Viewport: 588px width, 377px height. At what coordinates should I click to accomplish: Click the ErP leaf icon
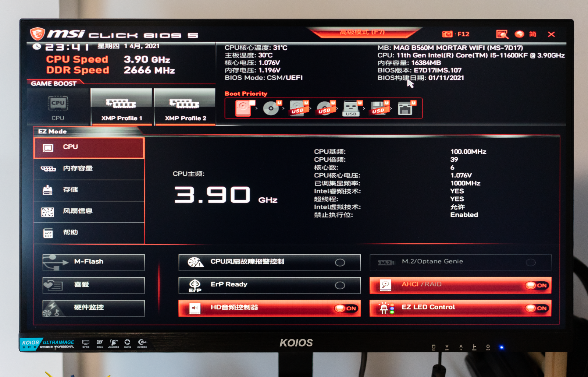195,286
